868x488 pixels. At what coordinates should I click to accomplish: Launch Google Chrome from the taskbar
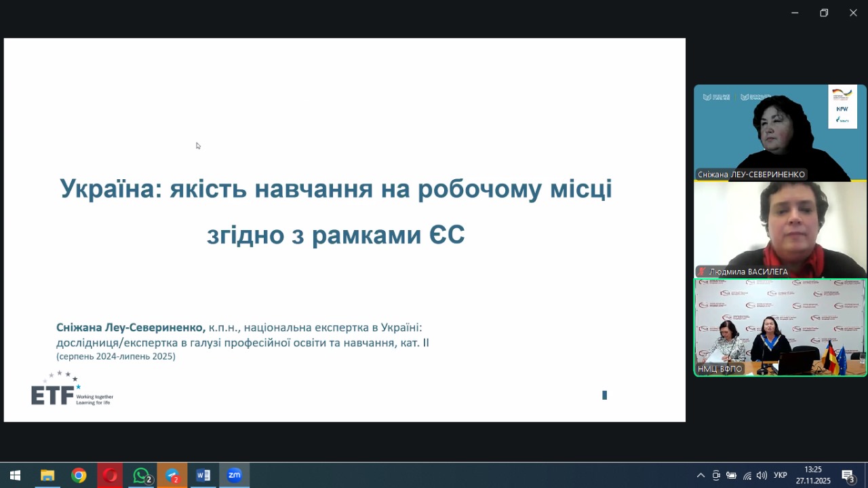tap(79, 475)
